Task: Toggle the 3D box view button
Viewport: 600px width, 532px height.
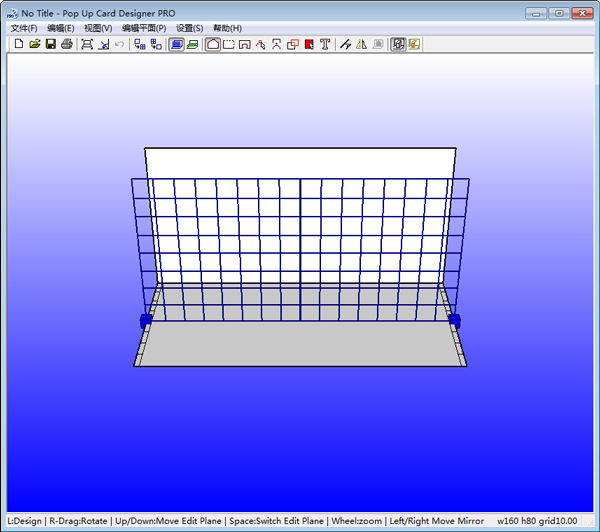Action: [x=398, y=44]
